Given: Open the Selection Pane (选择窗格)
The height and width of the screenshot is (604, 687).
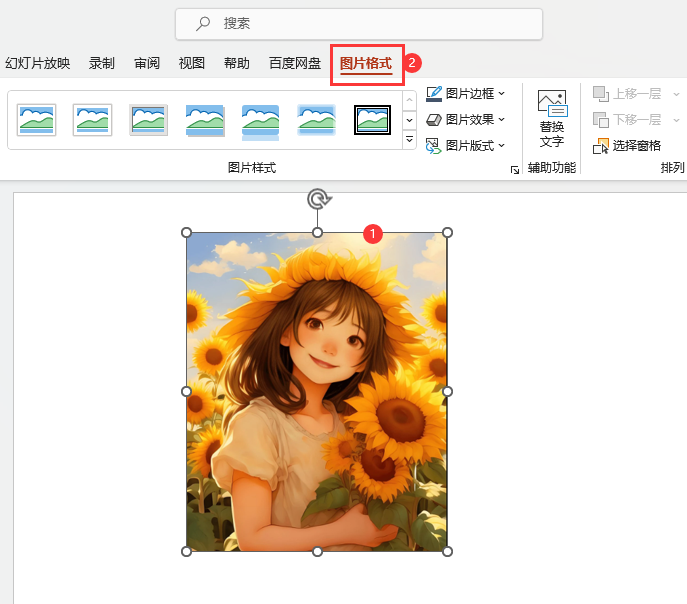Looking at the screenshot, I should [627, 146].
